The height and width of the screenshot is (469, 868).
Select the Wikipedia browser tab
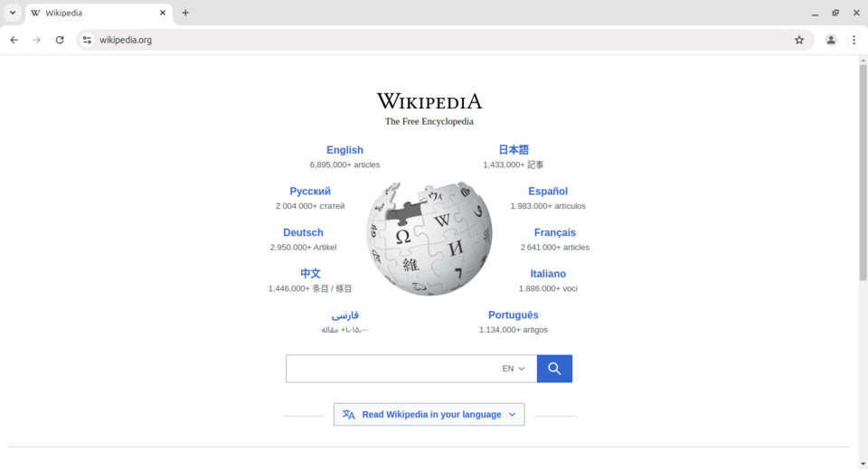[x=90, y=13]
